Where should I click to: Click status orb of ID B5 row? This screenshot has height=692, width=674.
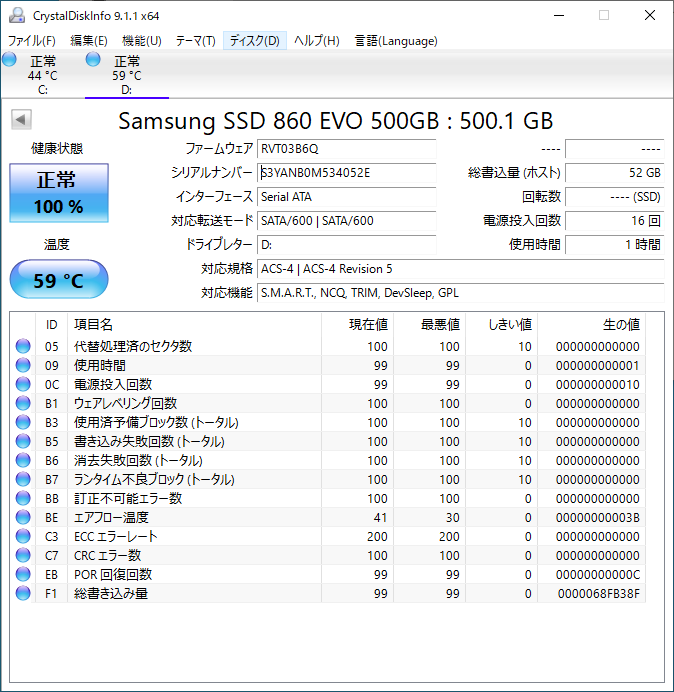[x=23, y=441]
